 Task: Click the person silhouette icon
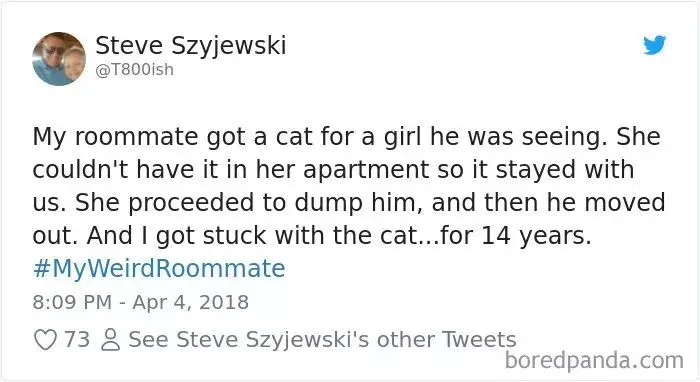[110, 340]
